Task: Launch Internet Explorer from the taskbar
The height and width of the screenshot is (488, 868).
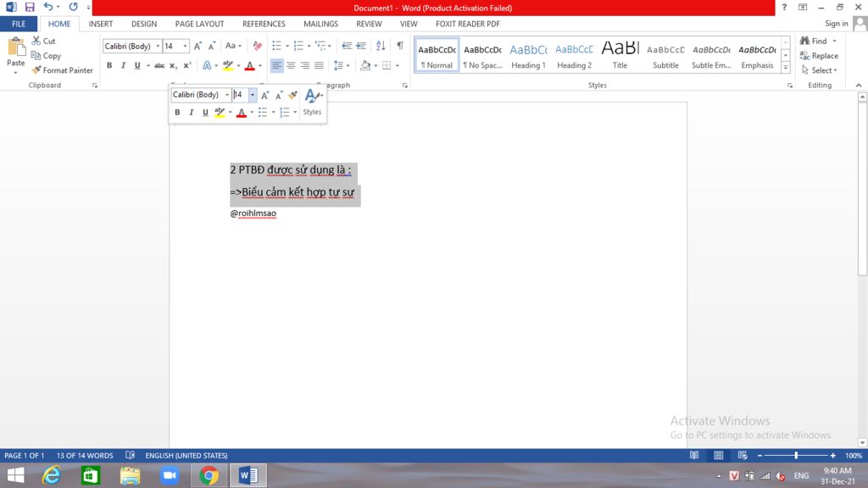Action: tap(52, 475)
